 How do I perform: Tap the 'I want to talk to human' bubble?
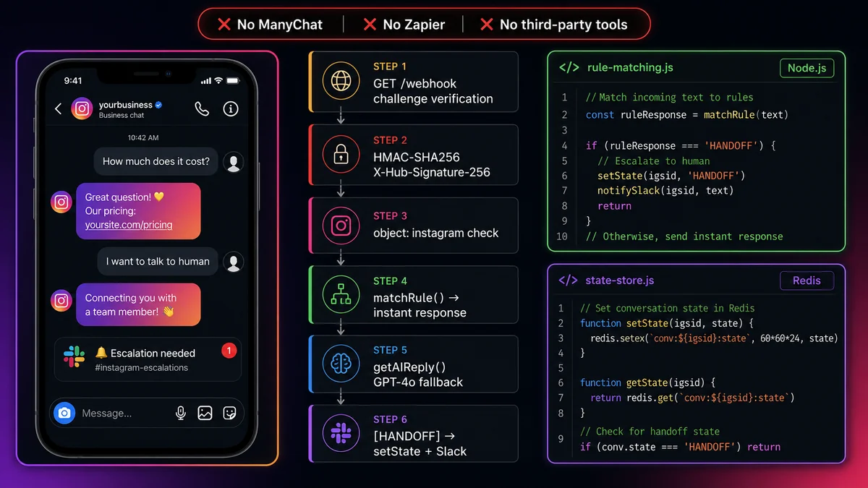click(x=158, y=261)
